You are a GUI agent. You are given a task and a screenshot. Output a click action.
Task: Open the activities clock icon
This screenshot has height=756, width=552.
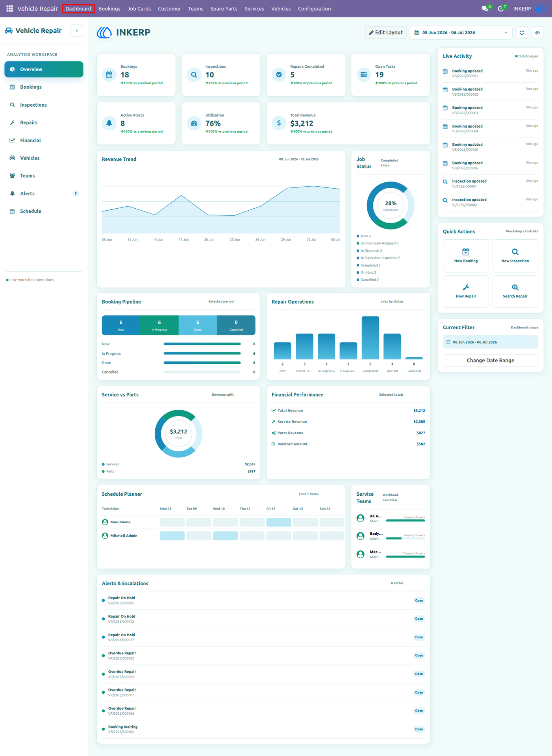[x=501, y=9]
